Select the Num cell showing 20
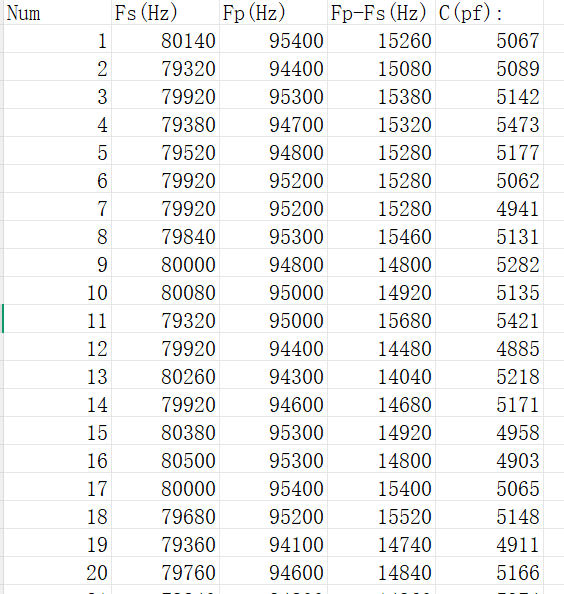564x594 pixels. click(x=58, y=571)
